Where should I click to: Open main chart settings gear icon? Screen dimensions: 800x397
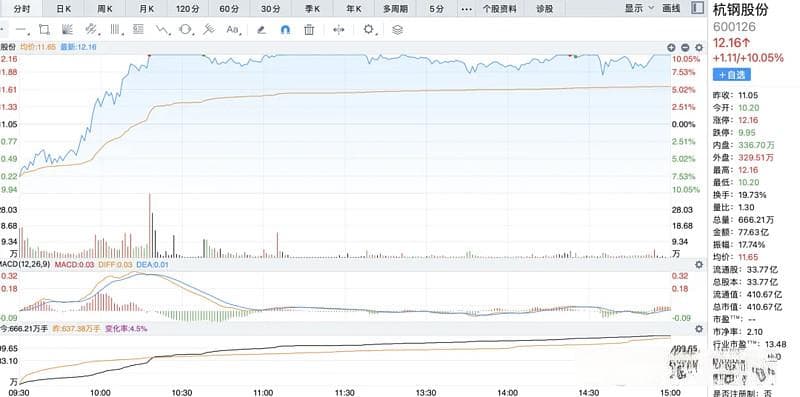click(x=699, y=47)
